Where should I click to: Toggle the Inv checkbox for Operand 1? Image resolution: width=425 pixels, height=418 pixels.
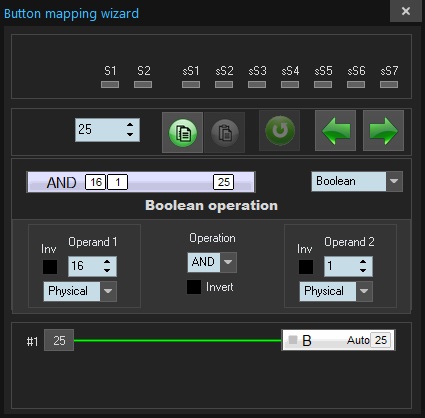point(50,267)
